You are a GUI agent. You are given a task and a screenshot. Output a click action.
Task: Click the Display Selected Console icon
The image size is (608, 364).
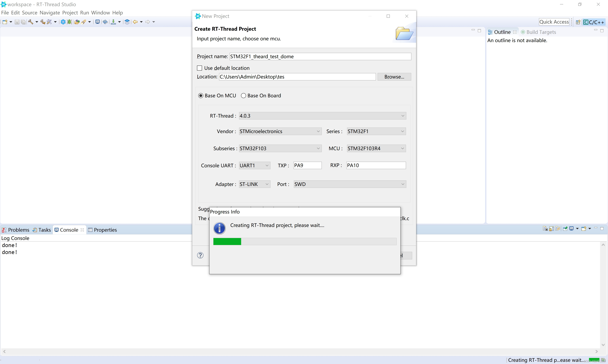tap(571, 229)
